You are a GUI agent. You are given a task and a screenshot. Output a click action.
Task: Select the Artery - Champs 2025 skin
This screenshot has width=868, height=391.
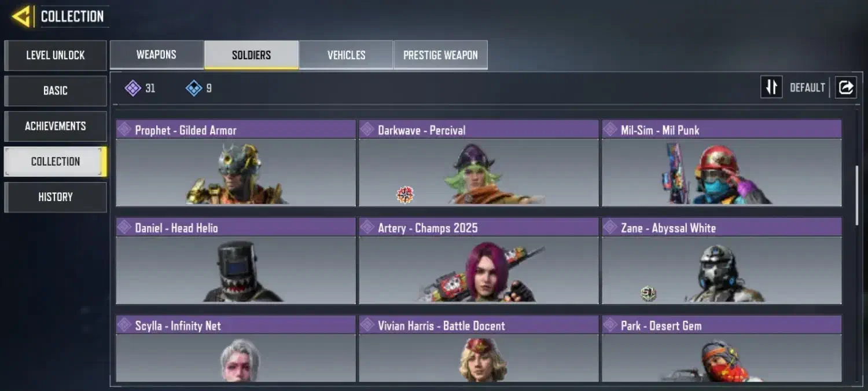pos(479,261)
